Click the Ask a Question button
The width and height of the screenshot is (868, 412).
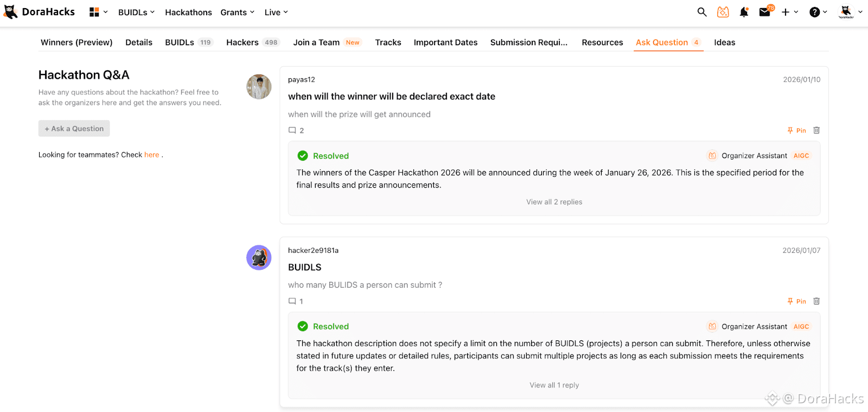pos(74,129)
